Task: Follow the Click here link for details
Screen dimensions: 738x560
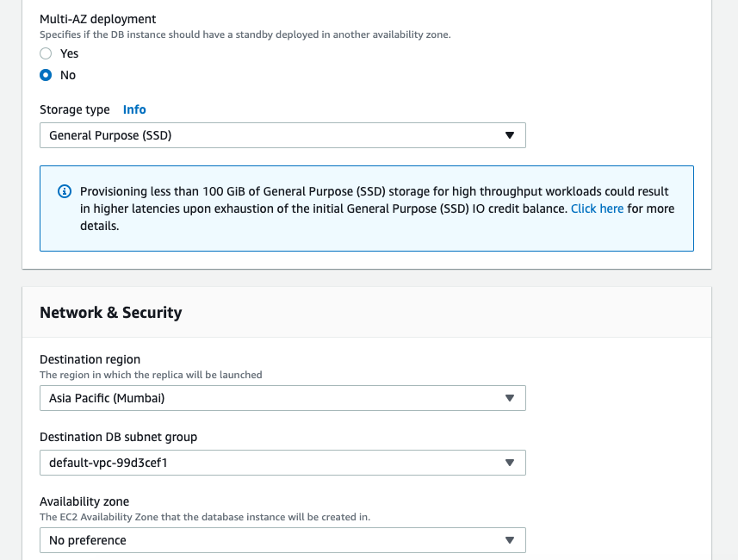Action: 597,208
